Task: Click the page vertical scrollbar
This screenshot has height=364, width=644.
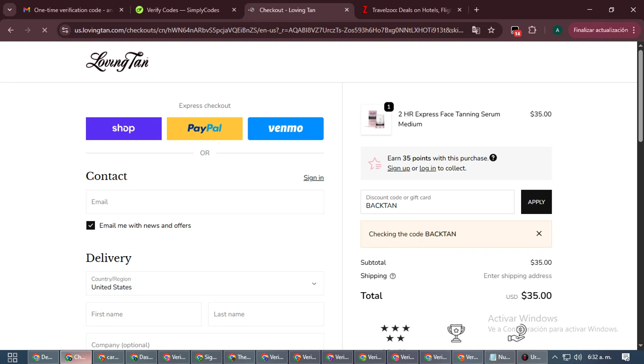Action: (641, 97)
